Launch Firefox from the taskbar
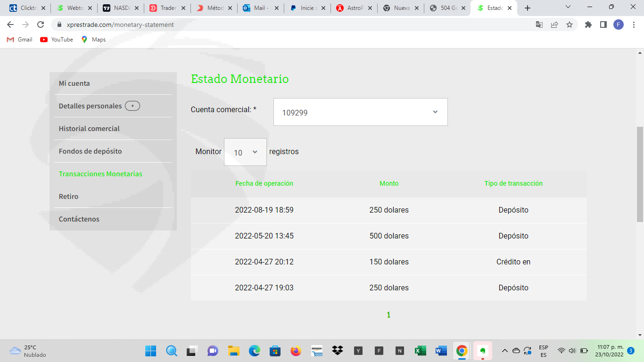644x362 pixels. (x=296, y=351)
